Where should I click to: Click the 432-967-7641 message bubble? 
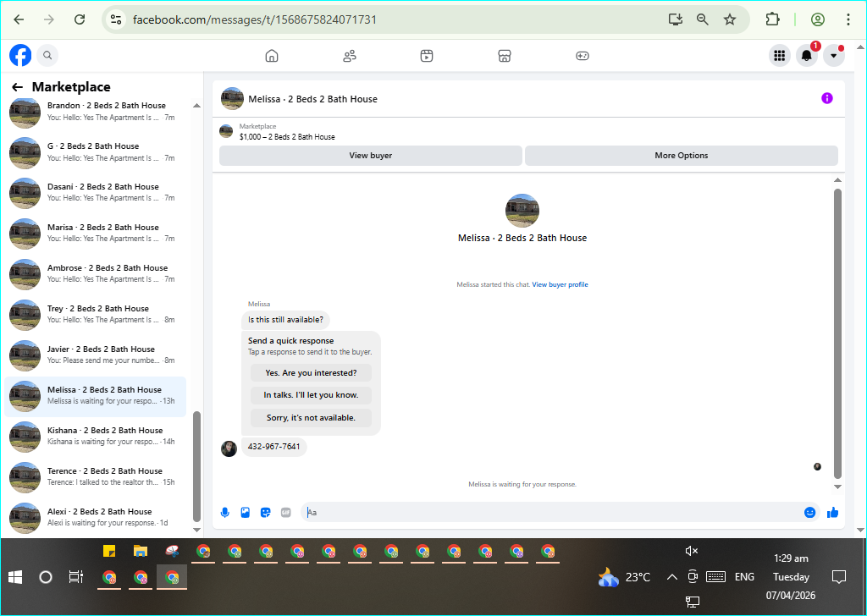(x=273, y=447)
